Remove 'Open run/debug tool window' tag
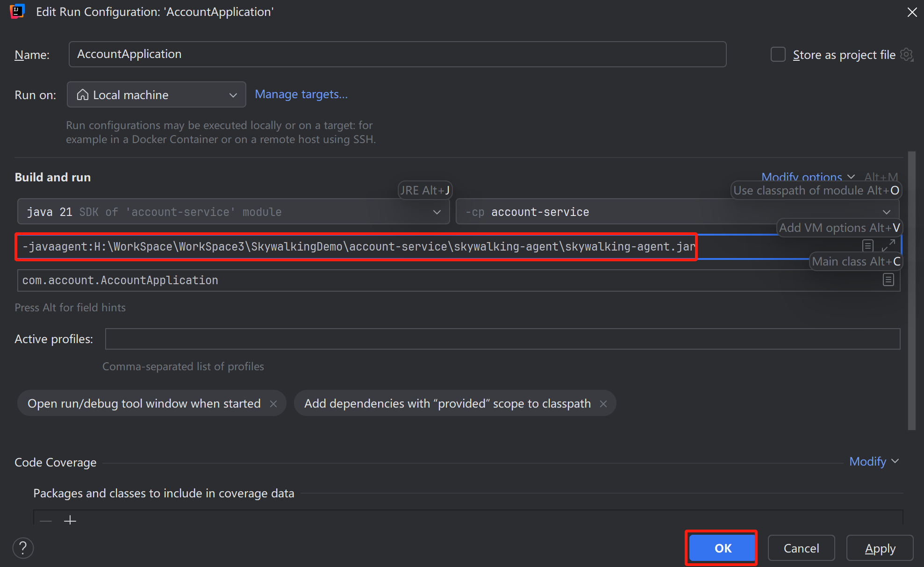This screenshot has width=924, height=567. (273, 403)
